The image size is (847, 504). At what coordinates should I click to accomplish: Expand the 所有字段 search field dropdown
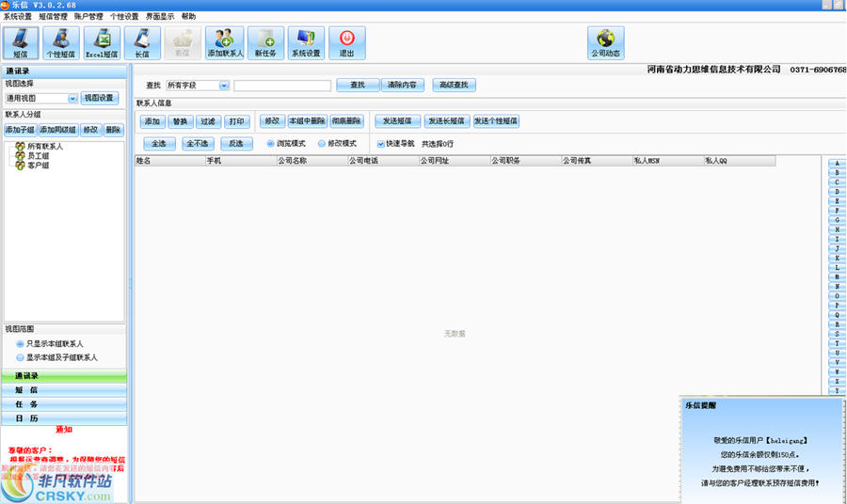coord(224,86)
